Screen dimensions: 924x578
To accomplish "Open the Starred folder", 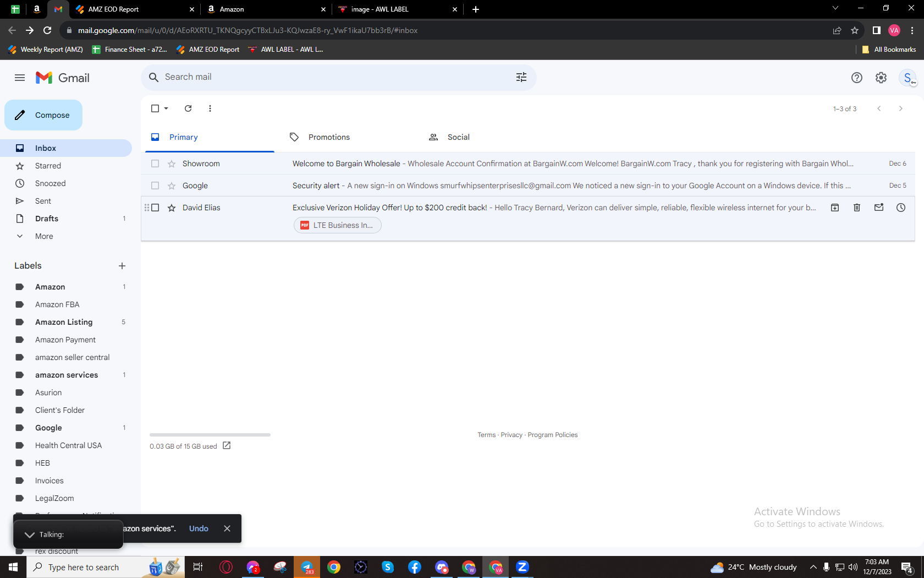I will coord(66,166).
